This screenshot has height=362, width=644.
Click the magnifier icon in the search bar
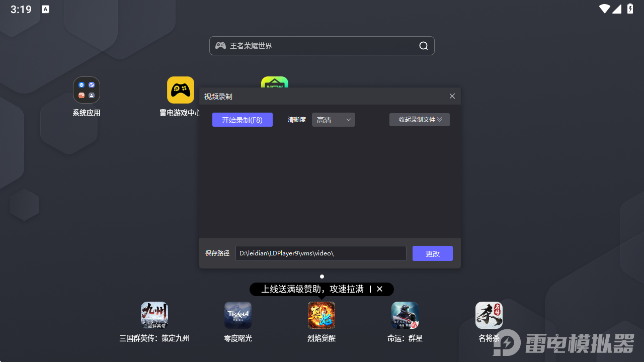point(423,46)
